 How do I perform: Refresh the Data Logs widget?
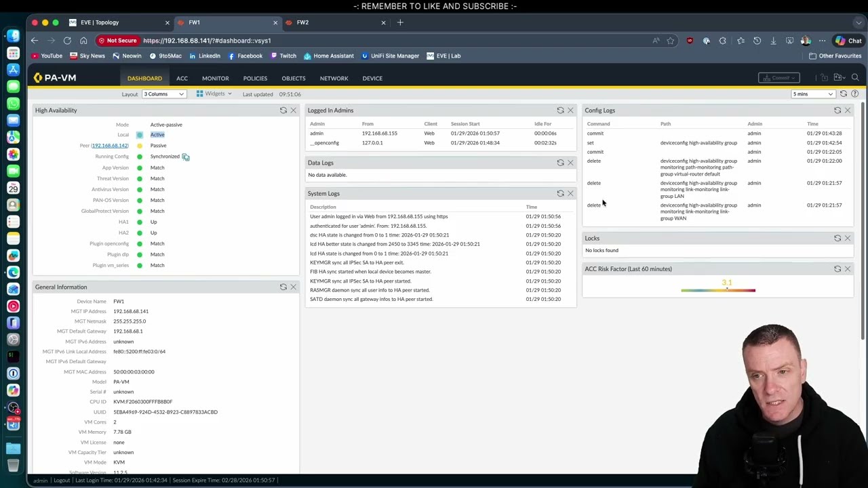click(x=560, y=163)
